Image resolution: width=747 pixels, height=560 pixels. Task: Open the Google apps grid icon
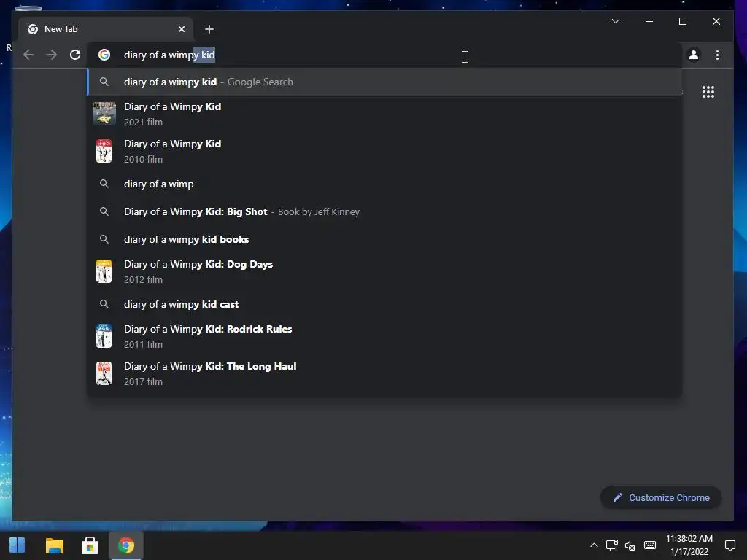tap(708, 92)
